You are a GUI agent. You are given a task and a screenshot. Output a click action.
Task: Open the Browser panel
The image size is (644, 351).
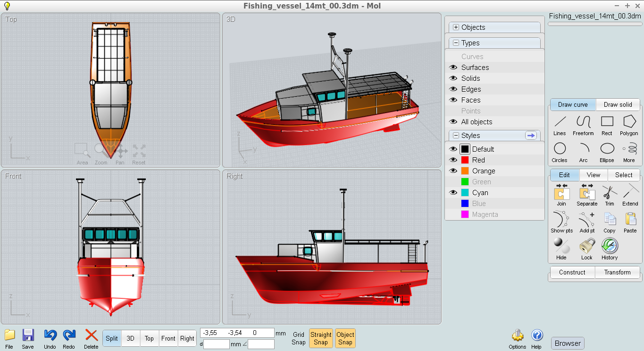[x=568, y=343]
